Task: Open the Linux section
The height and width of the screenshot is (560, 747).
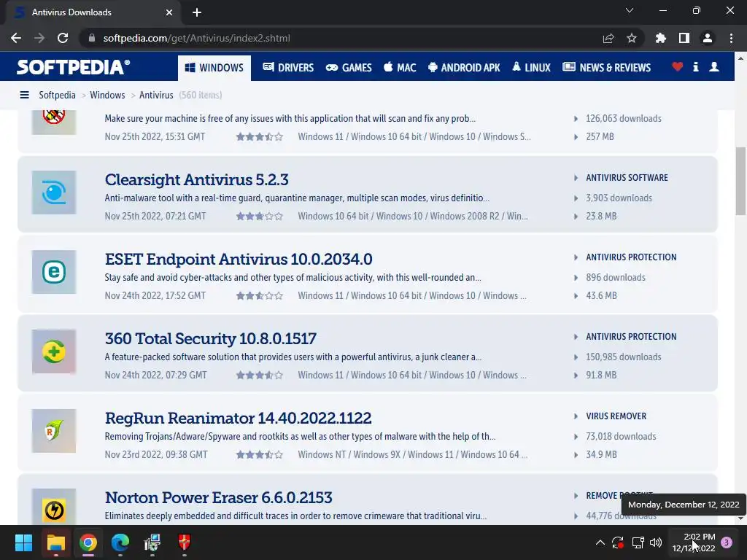Action: click(x=531, y=68)
